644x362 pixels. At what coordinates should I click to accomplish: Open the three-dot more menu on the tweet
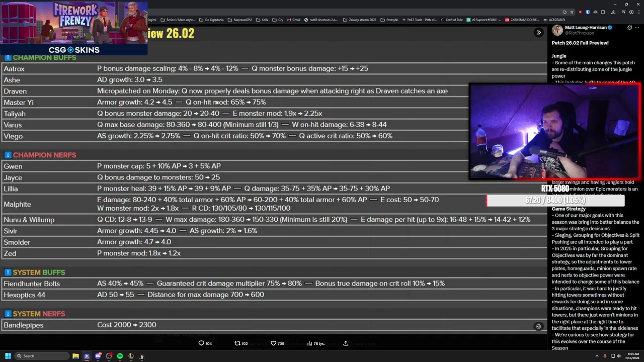coord(637,28)
